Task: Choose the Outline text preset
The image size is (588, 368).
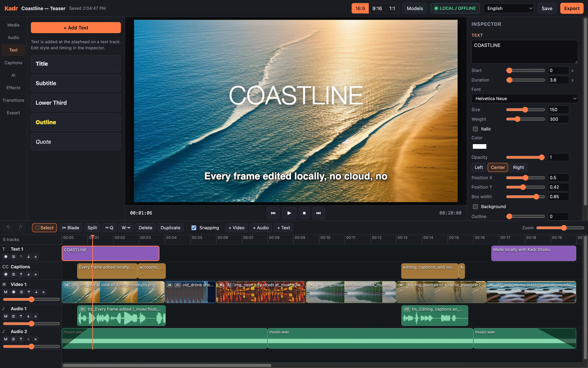Action: (76, 122)
